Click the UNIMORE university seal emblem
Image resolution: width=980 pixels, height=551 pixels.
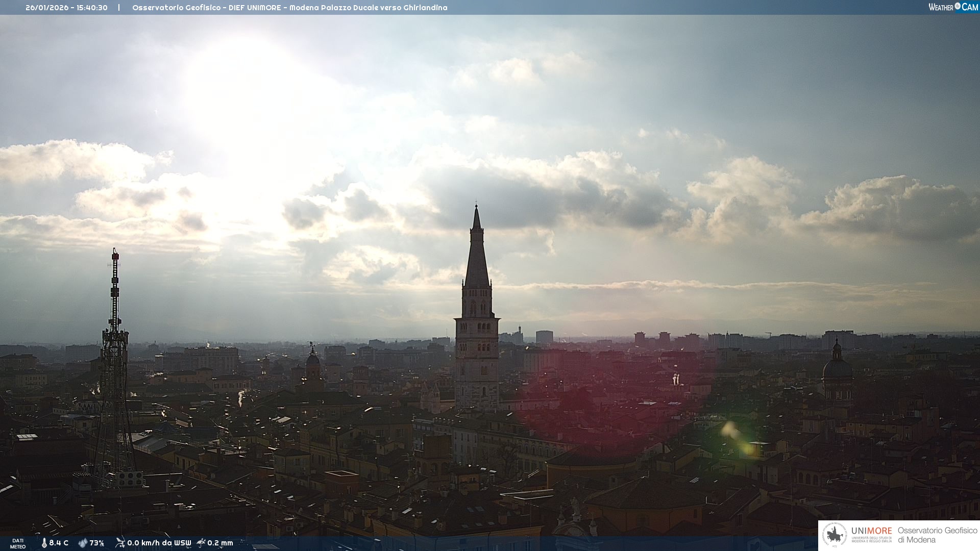pos(835,535)
